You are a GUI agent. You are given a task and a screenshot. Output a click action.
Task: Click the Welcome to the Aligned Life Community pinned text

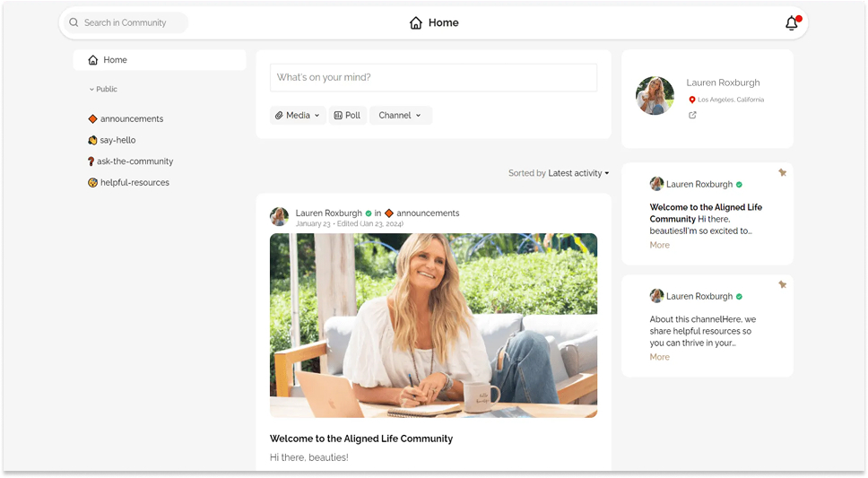point(706,213)
